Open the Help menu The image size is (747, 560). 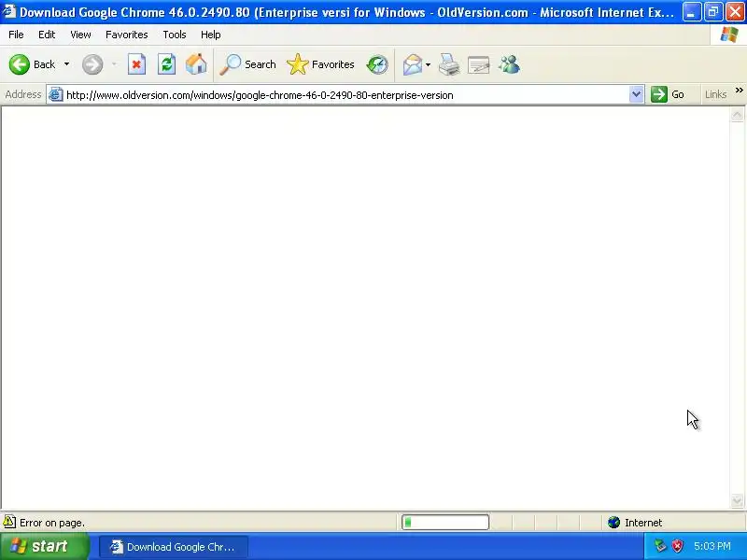click(211, 35)
